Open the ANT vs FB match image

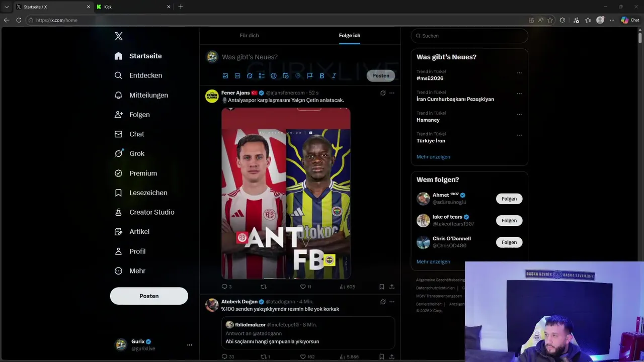pos(286,194)
